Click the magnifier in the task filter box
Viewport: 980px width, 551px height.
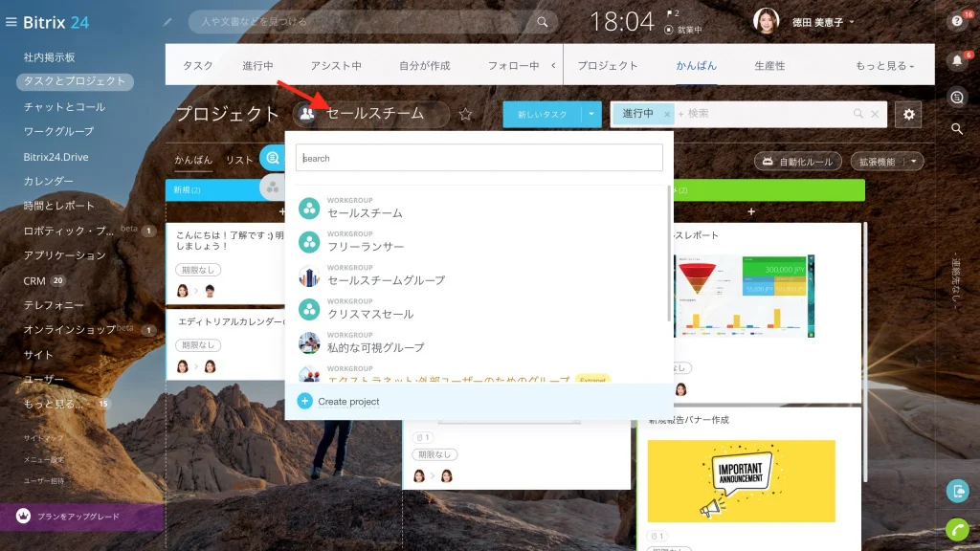(x=858, y=114)
